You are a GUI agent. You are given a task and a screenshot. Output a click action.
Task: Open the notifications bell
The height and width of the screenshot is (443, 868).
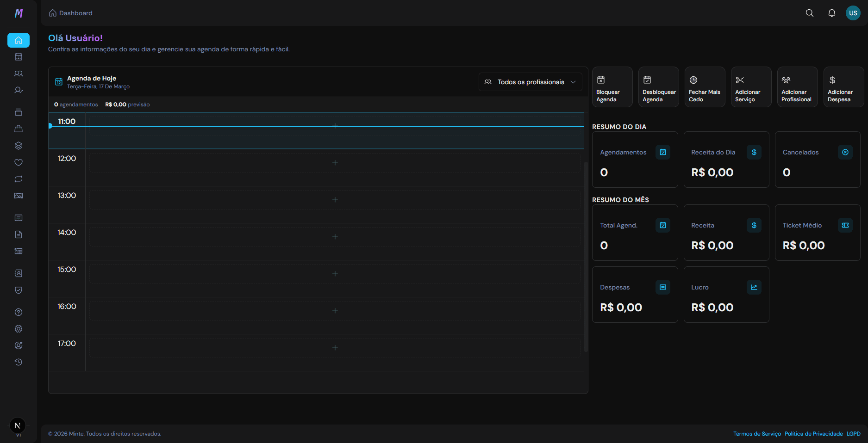click(x=831, y=13)
